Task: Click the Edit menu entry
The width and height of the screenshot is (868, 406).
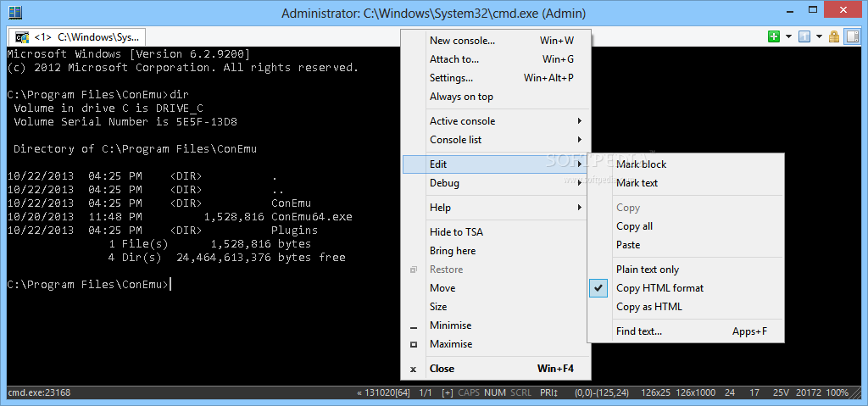Action: (495, 164)
